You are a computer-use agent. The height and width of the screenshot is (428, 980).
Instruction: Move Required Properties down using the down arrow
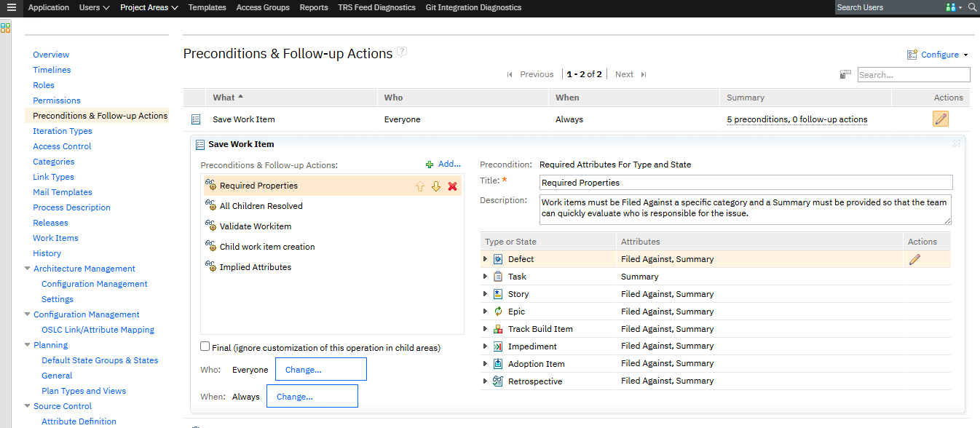435,186
